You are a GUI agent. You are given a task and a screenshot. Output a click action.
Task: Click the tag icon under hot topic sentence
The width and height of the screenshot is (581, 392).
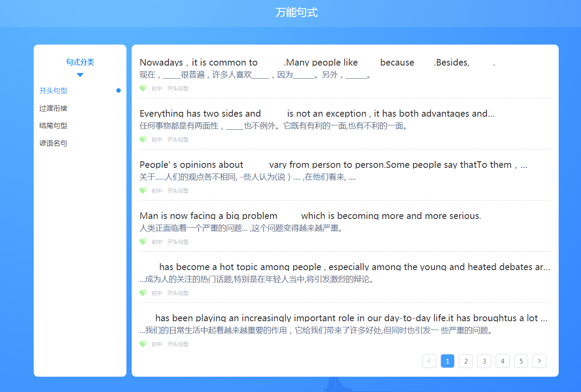[x=143, y=293]
